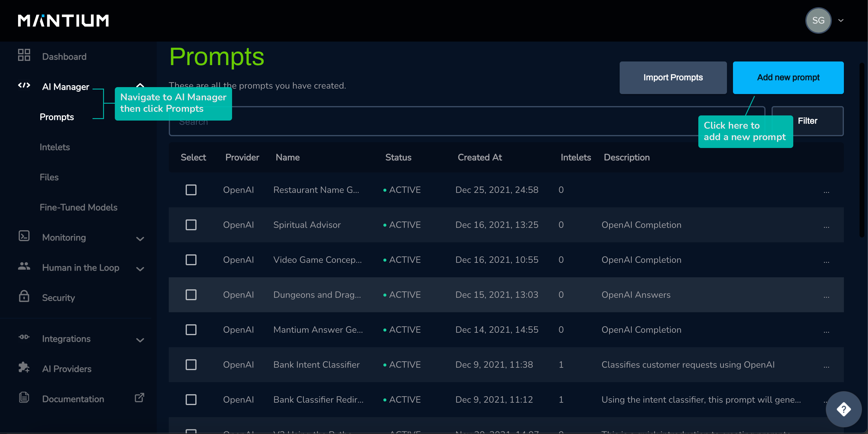
Task: Tick the Restaurant Name prompt checkbox
Action: pos(191,190)
